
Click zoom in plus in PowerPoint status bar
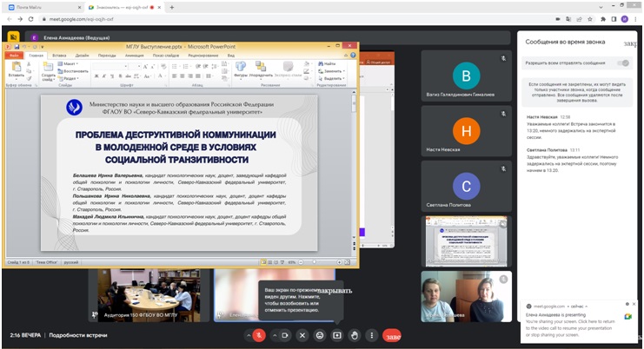click(x=339, y=262)
